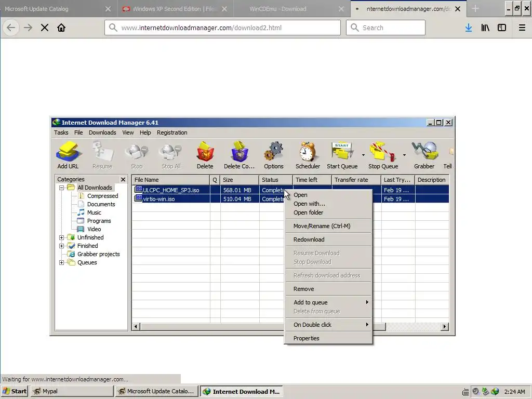Open the browser hamburger menu

click(x=522, y=28)
